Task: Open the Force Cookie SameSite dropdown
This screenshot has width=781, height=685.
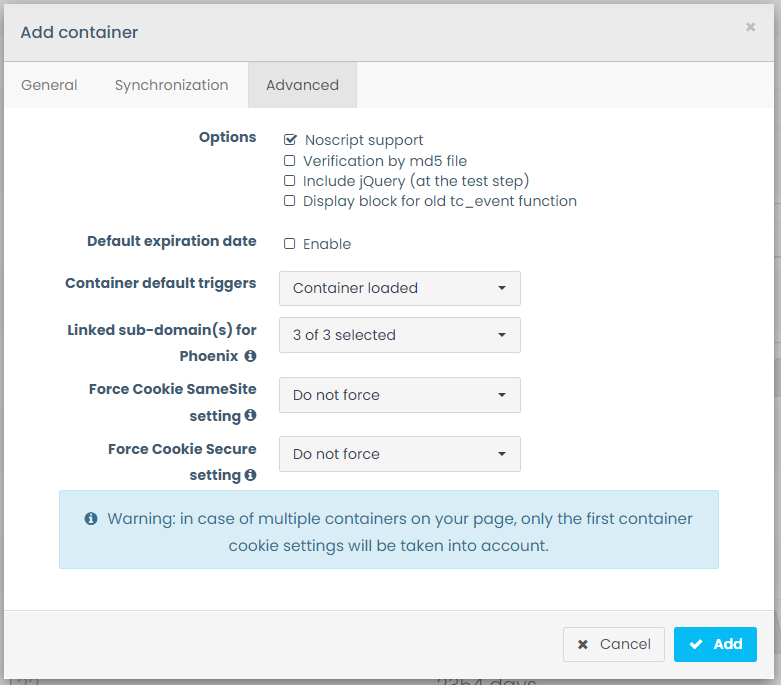Action: point(399,395)
